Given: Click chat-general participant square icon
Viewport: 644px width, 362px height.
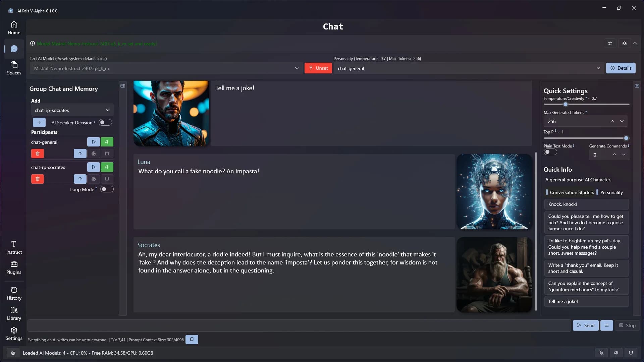Looking at the screenshot, I should point(107,154).
